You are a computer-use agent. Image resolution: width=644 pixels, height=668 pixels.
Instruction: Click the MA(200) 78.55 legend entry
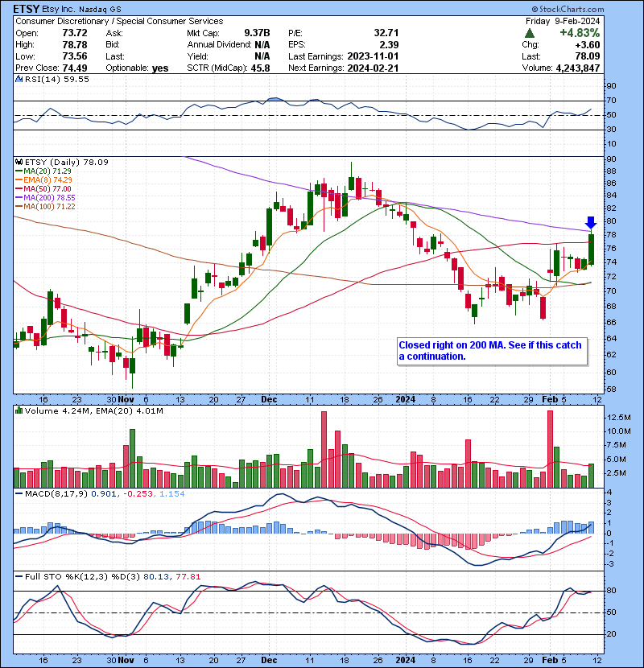(x=46, y=198)
